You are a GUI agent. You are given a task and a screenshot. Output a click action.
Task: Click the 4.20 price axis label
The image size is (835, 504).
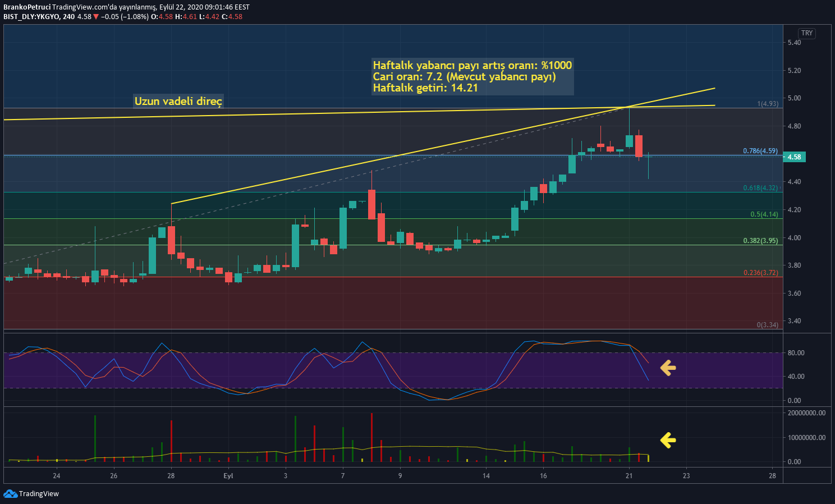(x=794, y=210)
